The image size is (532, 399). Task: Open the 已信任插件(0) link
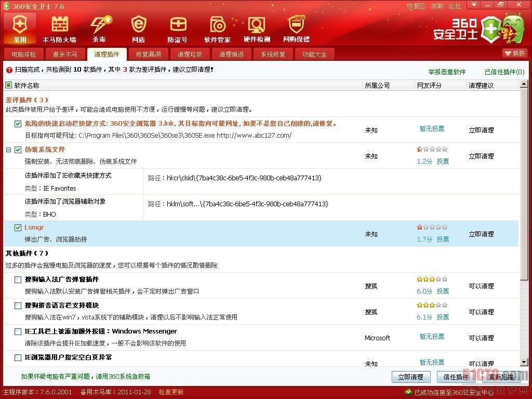tap(504, 72)
